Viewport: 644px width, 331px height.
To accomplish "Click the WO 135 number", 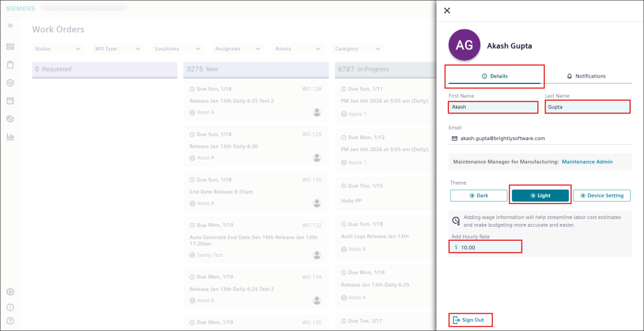I will click(312, 323).
